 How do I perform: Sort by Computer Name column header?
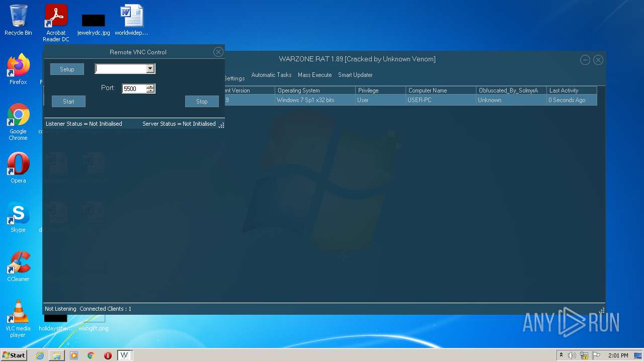click(x=441, y=90)
